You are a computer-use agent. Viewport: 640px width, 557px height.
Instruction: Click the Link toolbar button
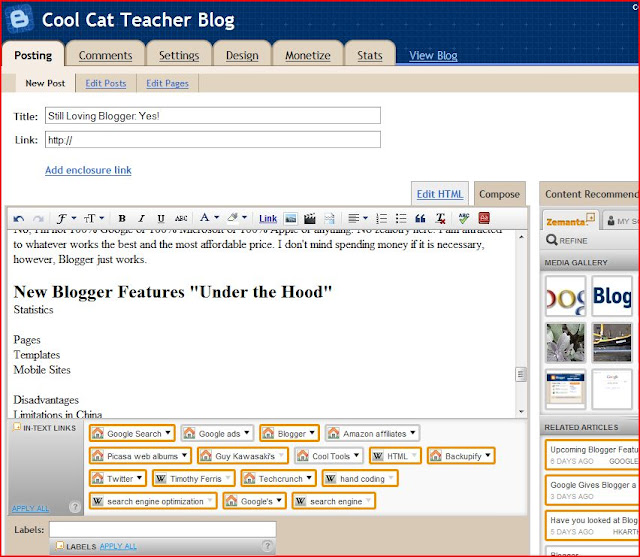pos(268,219)
